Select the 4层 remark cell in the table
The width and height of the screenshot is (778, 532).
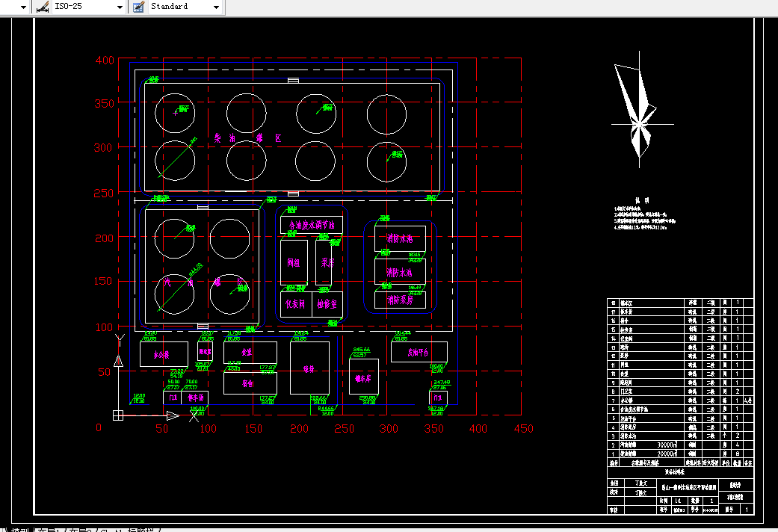748,400
